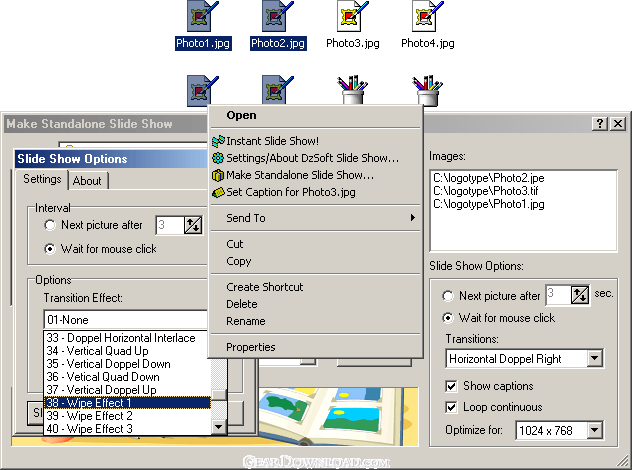Select 33 - Doppel Horizontal Interlace

tap(127, 338)
